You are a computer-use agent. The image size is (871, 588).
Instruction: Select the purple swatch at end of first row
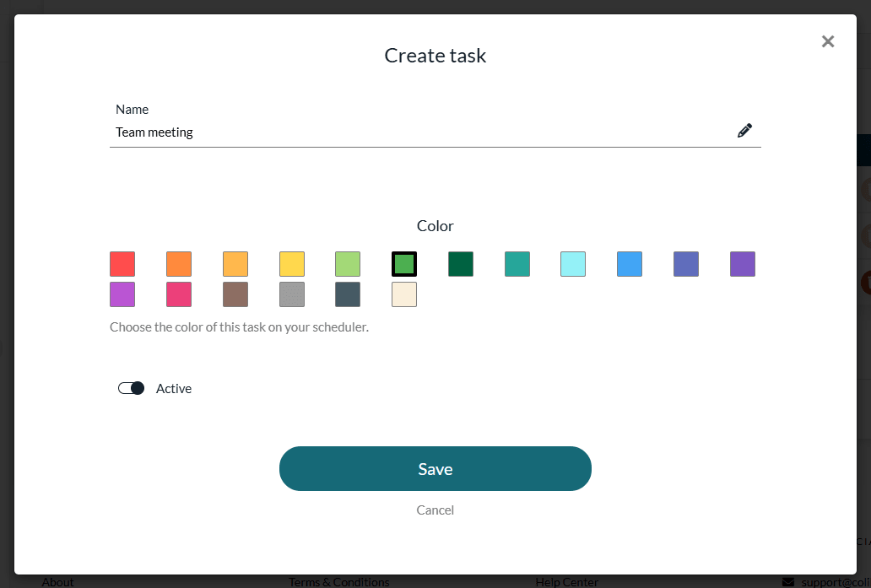[743, 264]
